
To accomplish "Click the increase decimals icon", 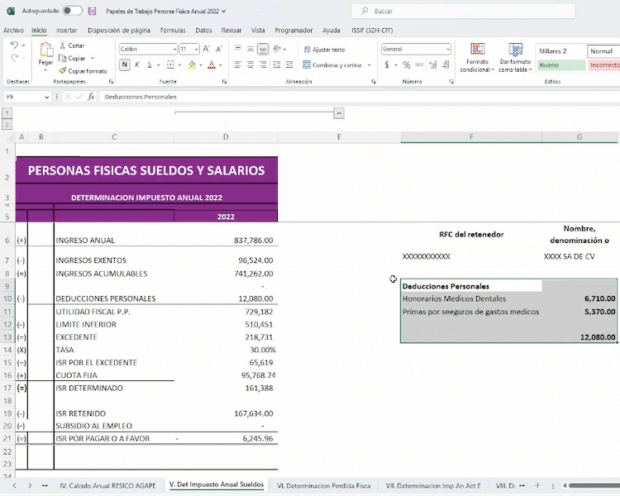I will [433, 64].
